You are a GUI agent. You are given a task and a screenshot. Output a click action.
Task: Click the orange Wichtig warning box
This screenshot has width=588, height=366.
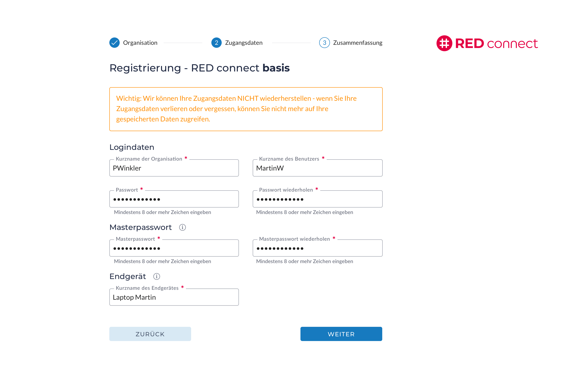[246, 109]
